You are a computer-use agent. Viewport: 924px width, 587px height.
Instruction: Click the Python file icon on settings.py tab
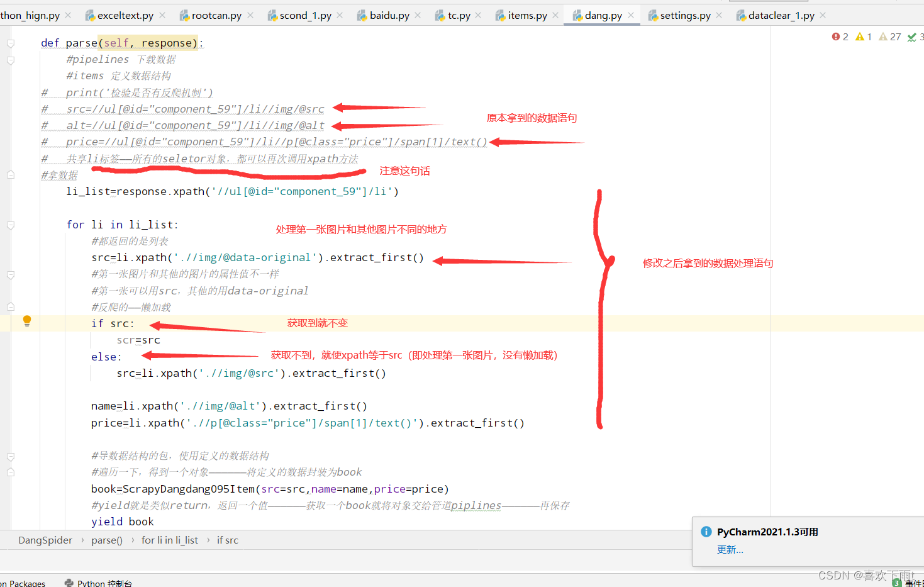653,15
